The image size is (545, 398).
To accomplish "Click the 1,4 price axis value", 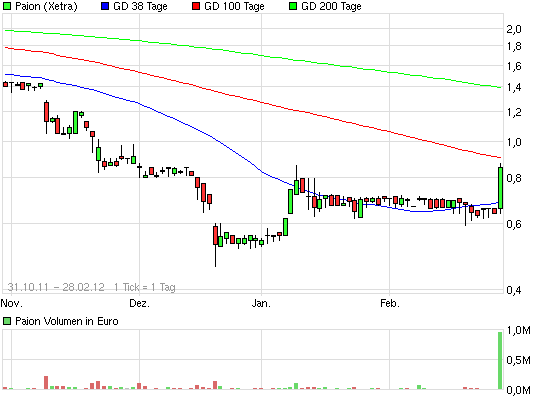I will (514, 87).
